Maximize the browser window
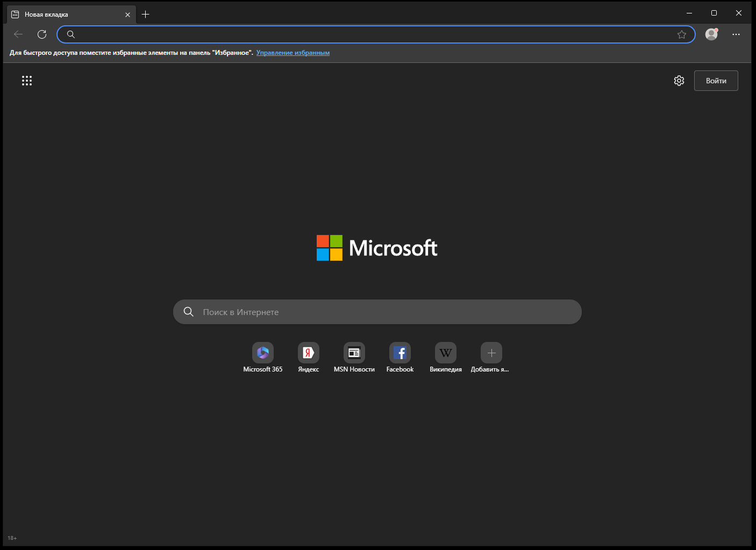This screenshot has width=756, height=550. click(x=714, y=13)
